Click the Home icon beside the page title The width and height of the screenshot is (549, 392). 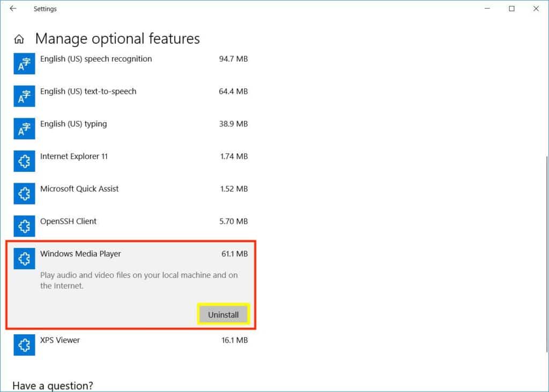coord(18,39)
